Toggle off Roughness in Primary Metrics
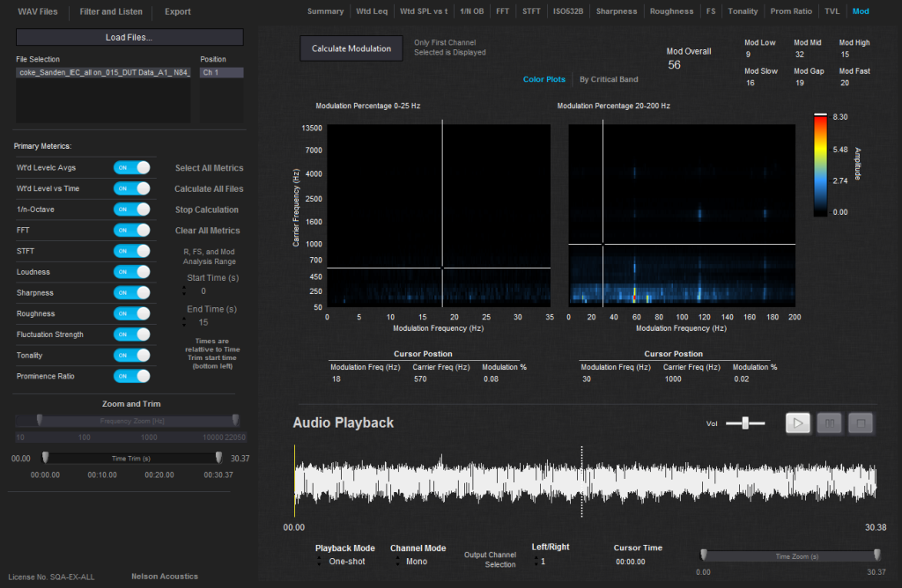Image resolution: width=902 pixels, height=588 pixels. [133, 312]
